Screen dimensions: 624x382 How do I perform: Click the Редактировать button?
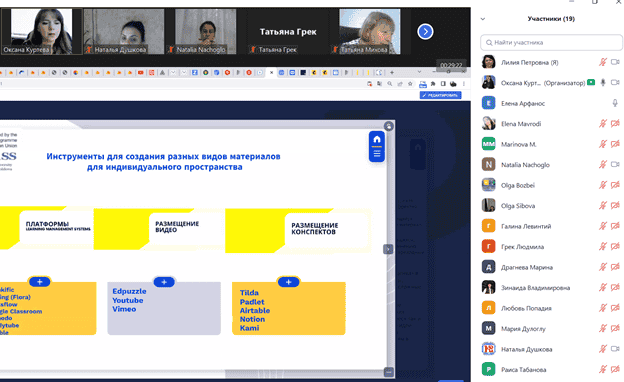click(x=441, y=95)
